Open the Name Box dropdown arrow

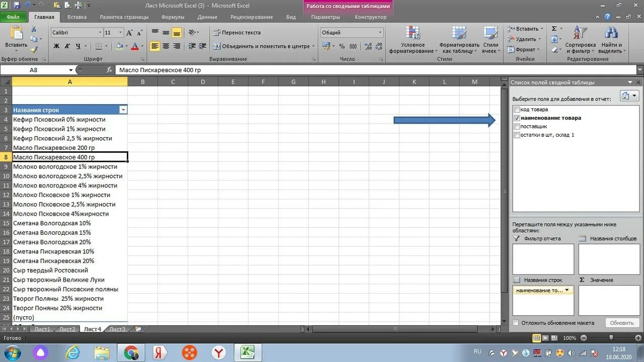pyautogui.click(x=70, y=70)
